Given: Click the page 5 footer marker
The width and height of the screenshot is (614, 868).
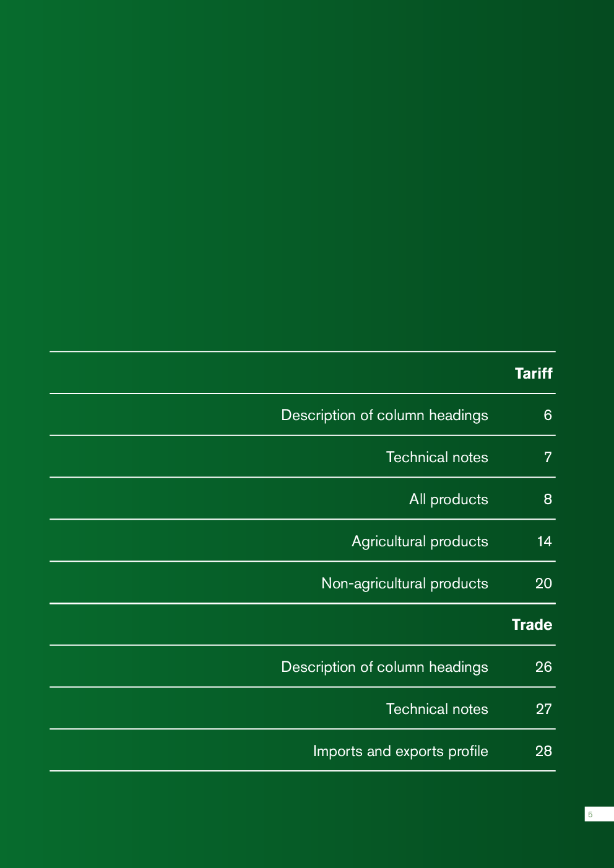Looking at the screenshot, I should [599, 814].
